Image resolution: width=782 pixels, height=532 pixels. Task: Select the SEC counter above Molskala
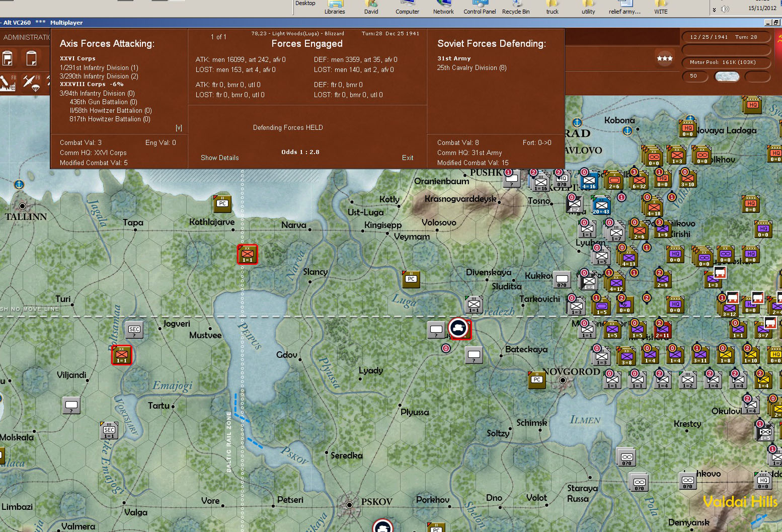click(x=109, y=430)
